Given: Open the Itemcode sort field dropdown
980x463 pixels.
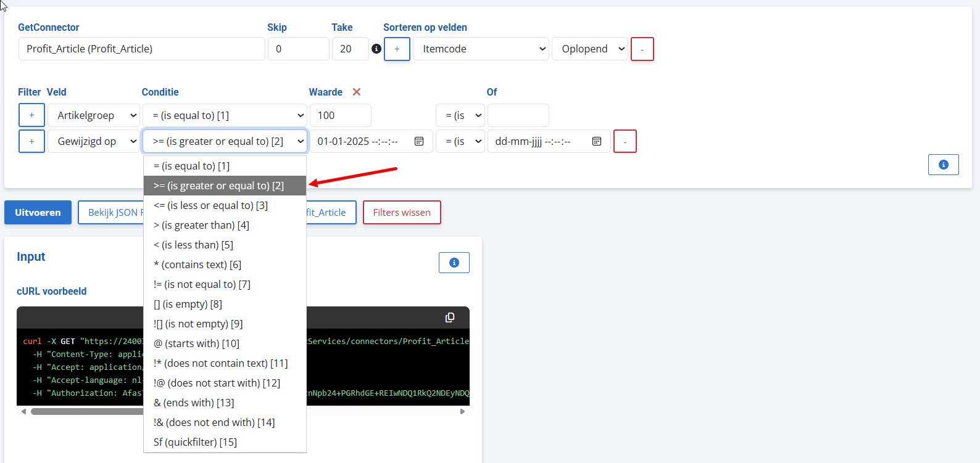Looking at the screenshot, I should pos(481,49).
